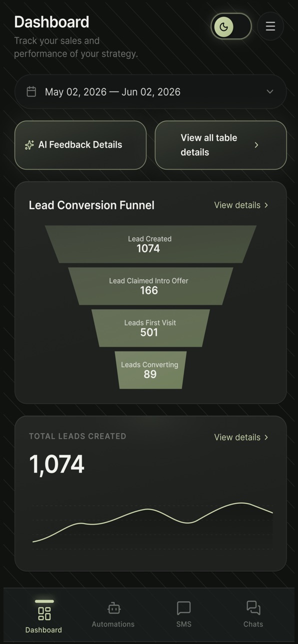View details of Lead Conversion Funnel
The image size is (298, 644).
pyautogui.click(x=241, y=205)
